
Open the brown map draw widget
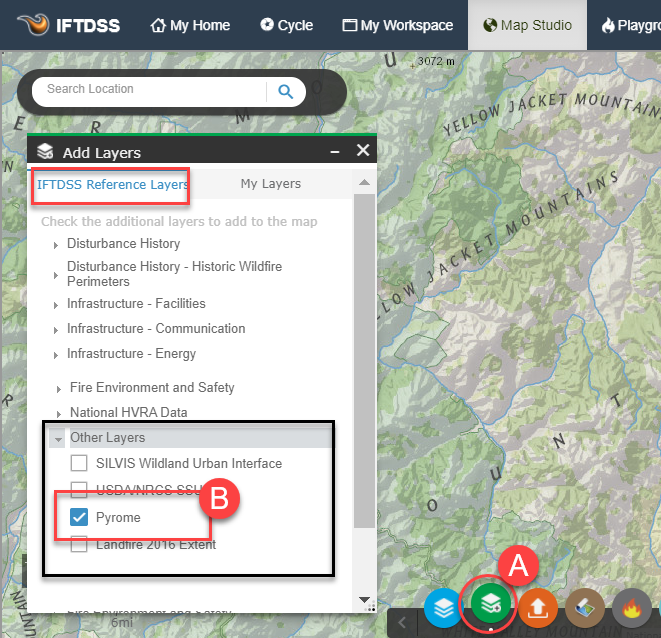[585, 608]
